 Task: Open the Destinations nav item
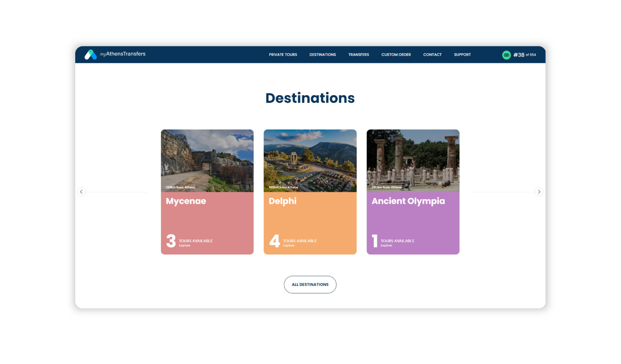click(x=323, y=55)
